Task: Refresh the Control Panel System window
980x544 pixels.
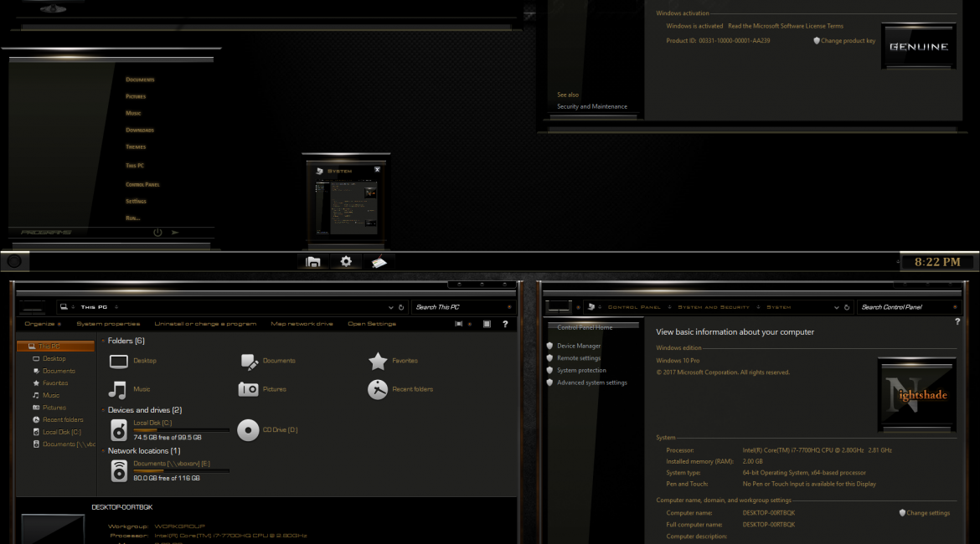Action: [x=847, y=307]
